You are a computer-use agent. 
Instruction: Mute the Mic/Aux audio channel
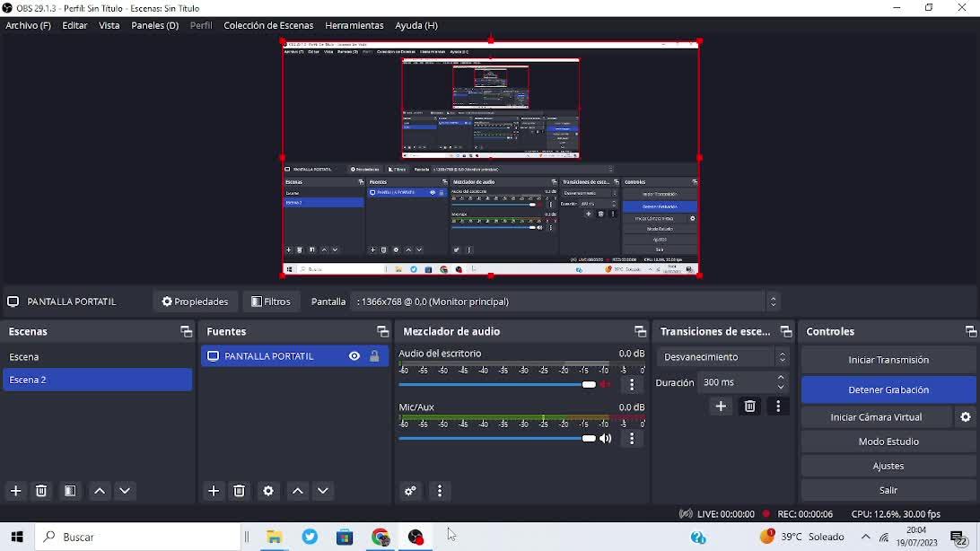point(606,439)
